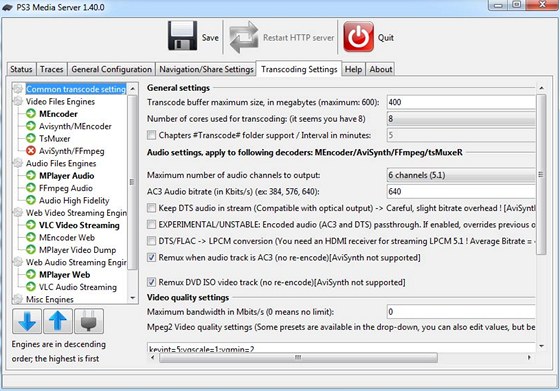Image resolution: width=560 pixels, height=391 pixels.
Task: Click Maximum bandwidth field showing 0
Action: click(x=461, y=312)
